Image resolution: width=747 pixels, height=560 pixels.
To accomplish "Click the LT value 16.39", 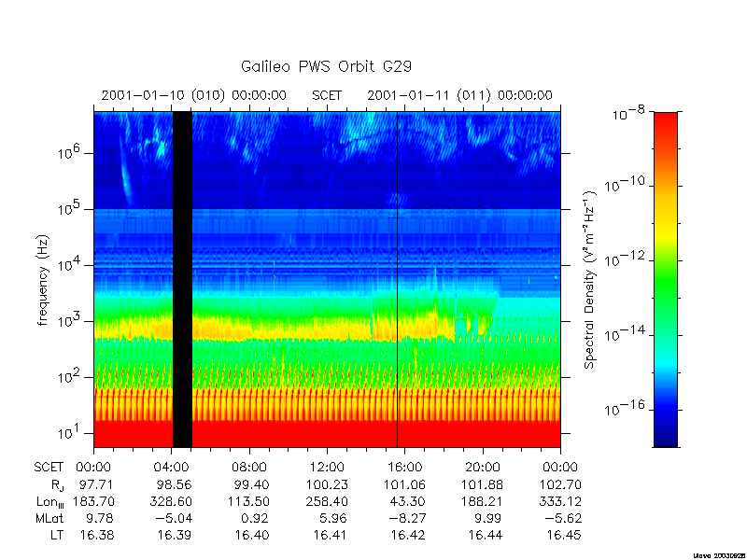I will [x=175, y=535].
